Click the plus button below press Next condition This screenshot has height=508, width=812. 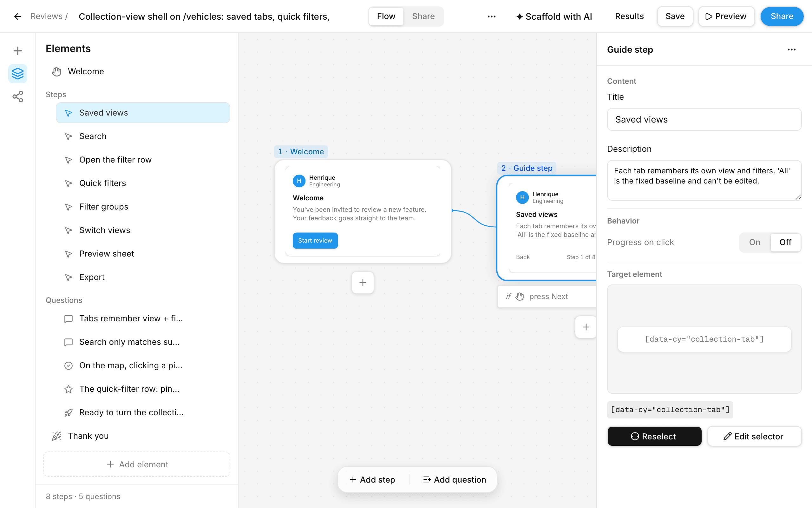586,327
